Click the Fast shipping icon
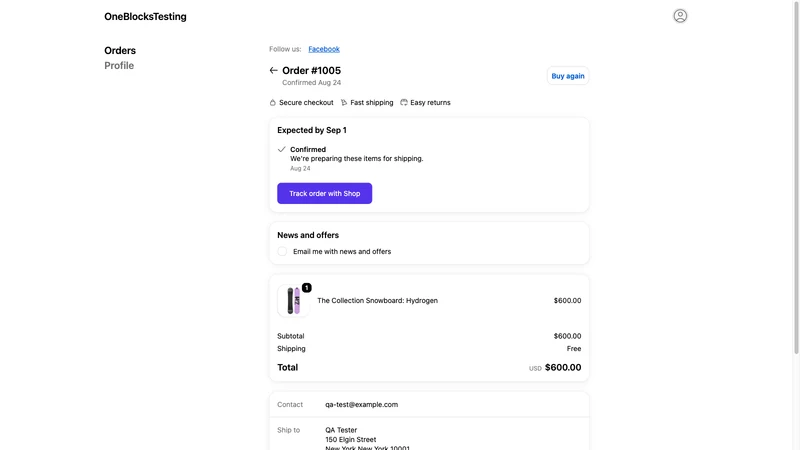 (344, 103)
